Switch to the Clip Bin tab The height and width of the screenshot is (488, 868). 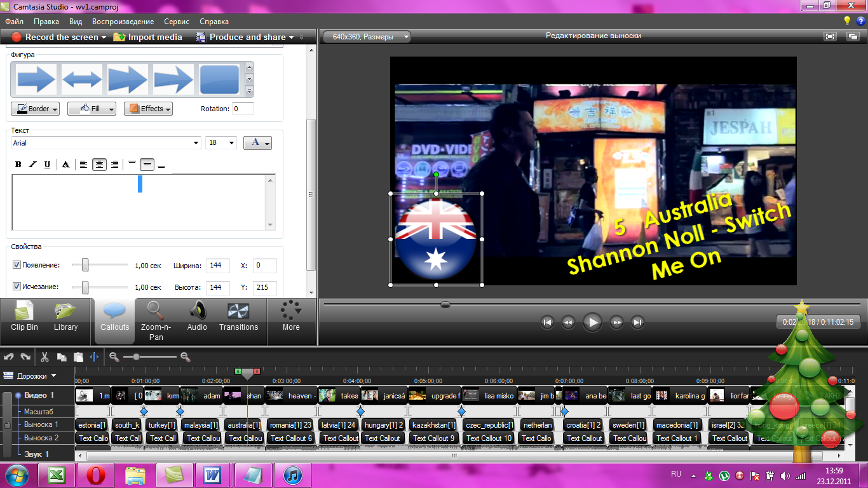pos(25,317)
